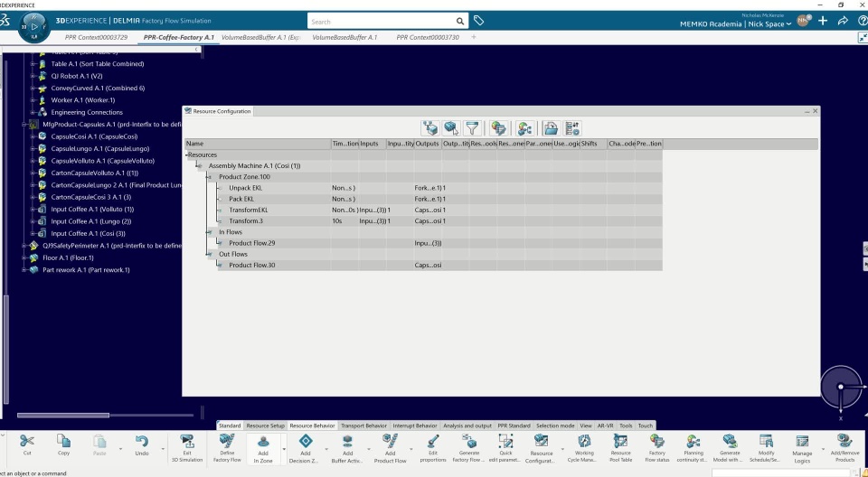Open the PPR Context00003730 document tab
Image resolution: width=868 pixels, height=477 pixels.
428,37
